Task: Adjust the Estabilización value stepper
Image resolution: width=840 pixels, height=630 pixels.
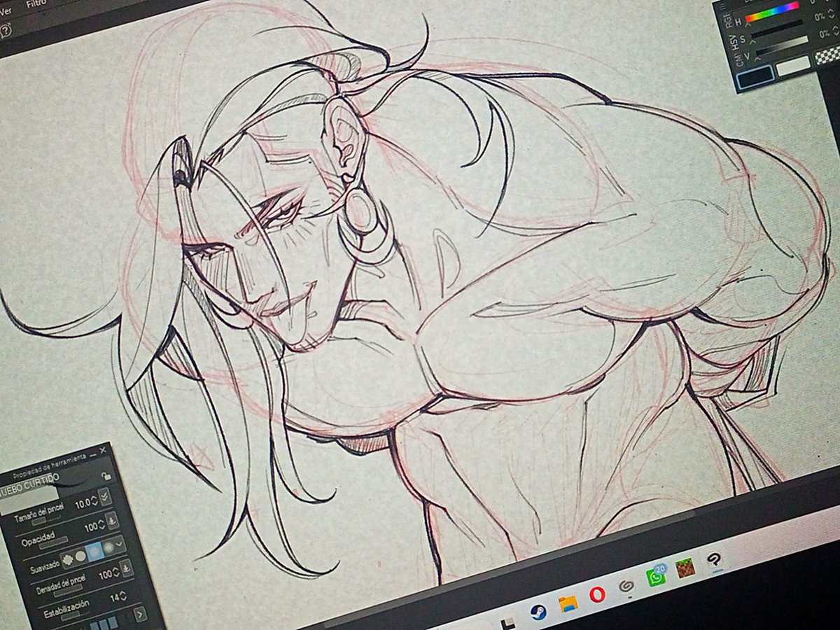Action: click(x=122, y=596)
